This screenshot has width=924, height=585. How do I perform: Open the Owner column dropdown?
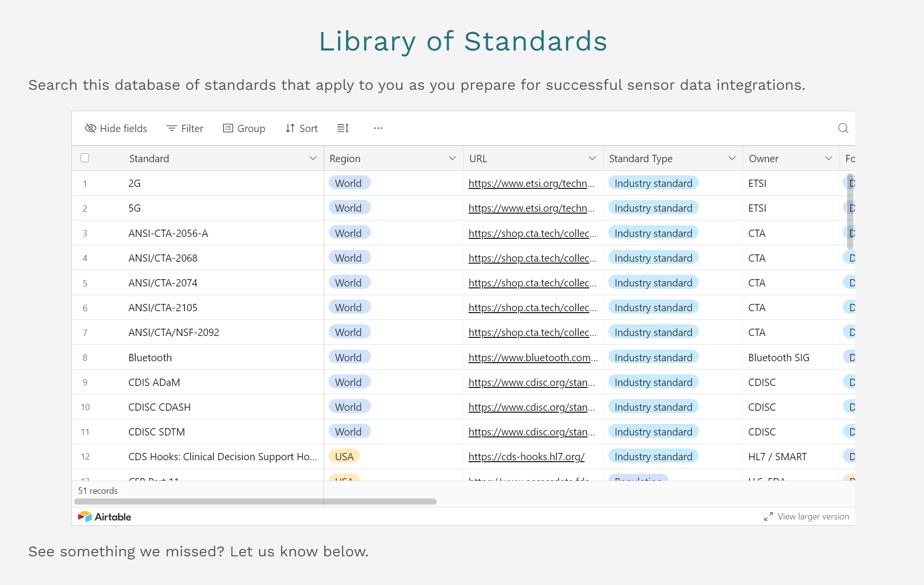828,158
